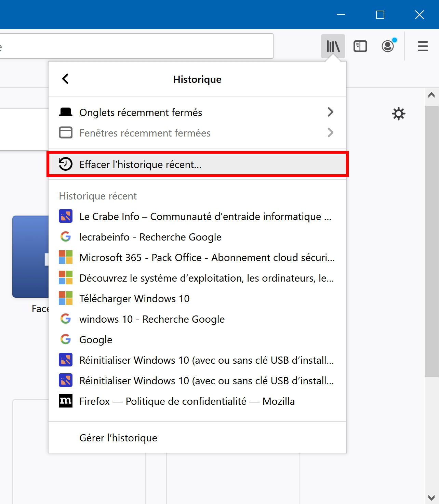Click Google favicon beside the Google entry
The width and height of the screenshot is (439, 504).
(66, 339)
